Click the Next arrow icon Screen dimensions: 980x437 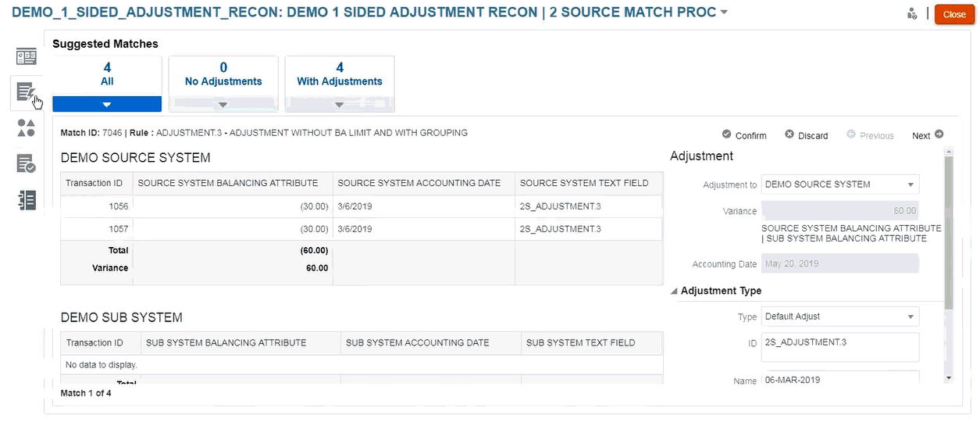(x=939, y=134)
